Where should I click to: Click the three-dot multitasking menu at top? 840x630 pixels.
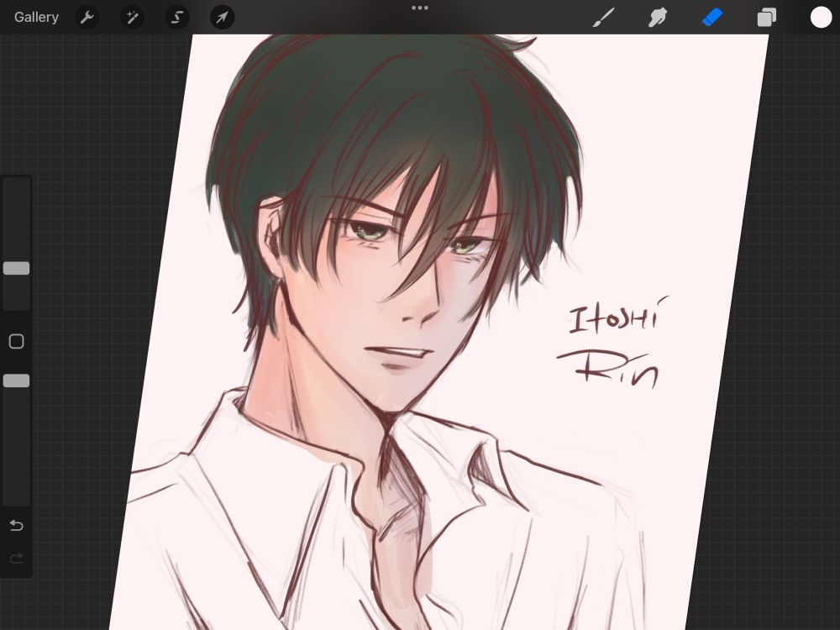click(419, 8)
